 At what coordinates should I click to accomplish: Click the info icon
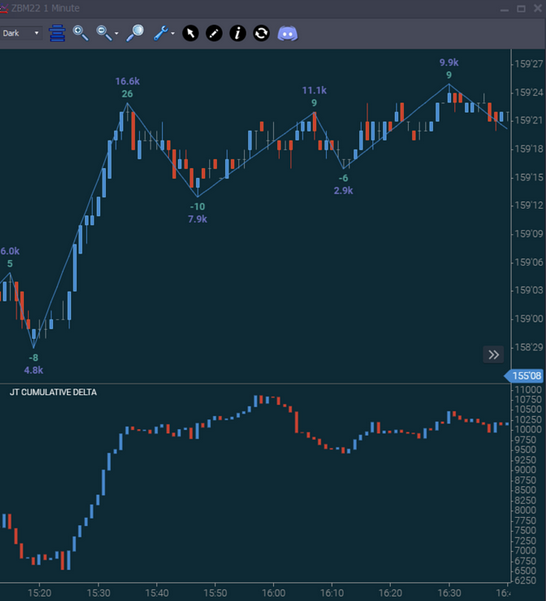click(238, 33)
